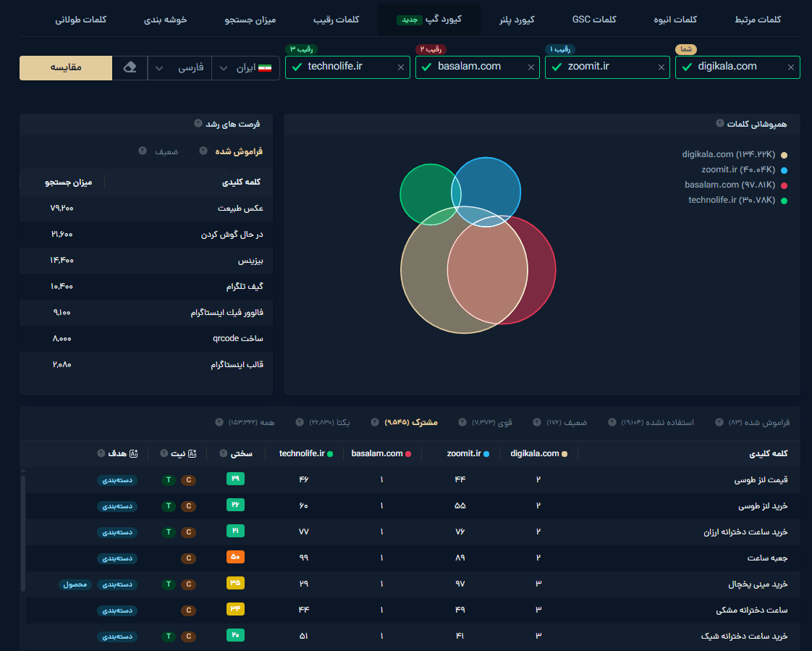Click zoomit.ir blue legend dot
812x651 pixels.
click(784, 170)
